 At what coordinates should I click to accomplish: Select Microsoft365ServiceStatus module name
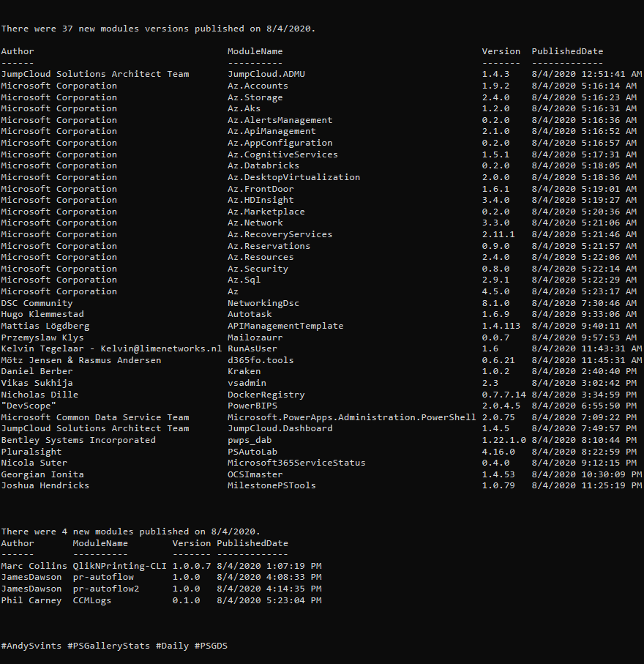[296, 463]
